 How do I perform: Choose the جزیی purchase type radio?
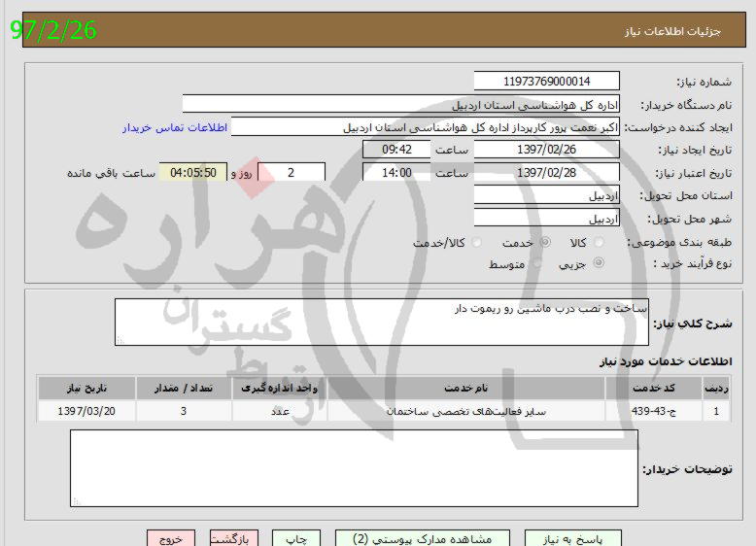point(599,263)
